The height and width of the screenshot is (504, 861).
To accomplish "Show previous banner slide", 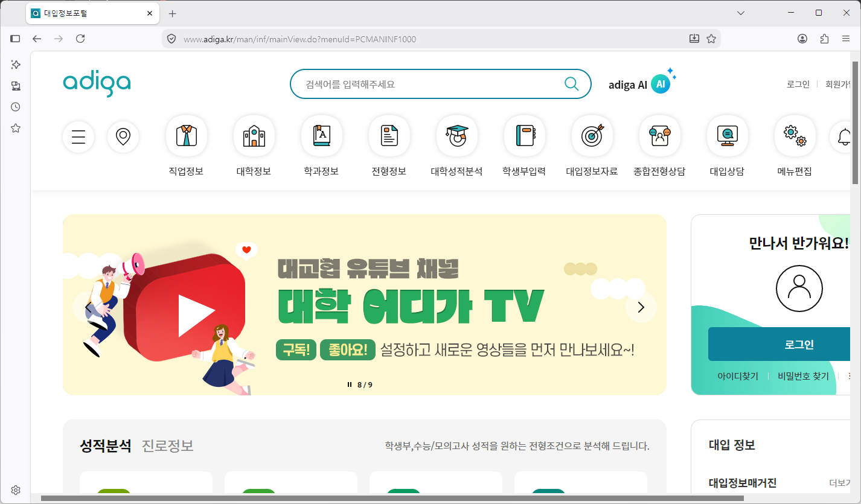I will pyautogui.click(x=88, y=307).
